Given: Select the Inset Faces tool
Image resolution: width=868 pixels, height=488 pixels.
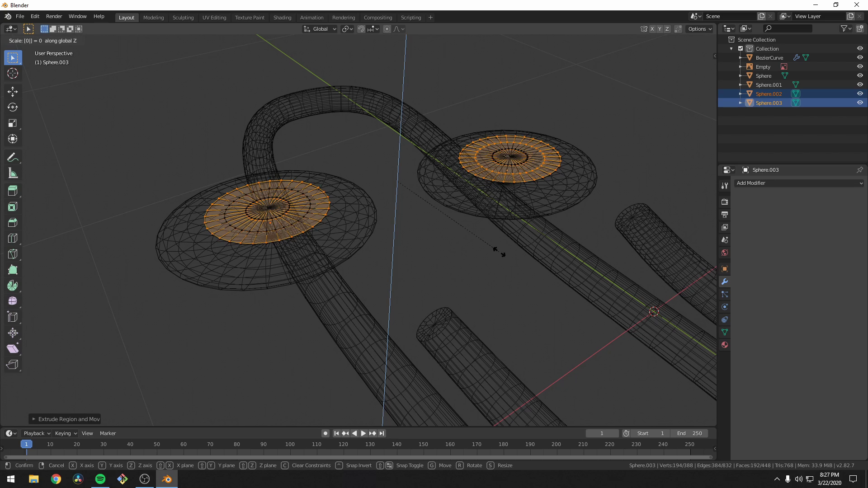Looking at the screenshot, I should pos(13,206).
